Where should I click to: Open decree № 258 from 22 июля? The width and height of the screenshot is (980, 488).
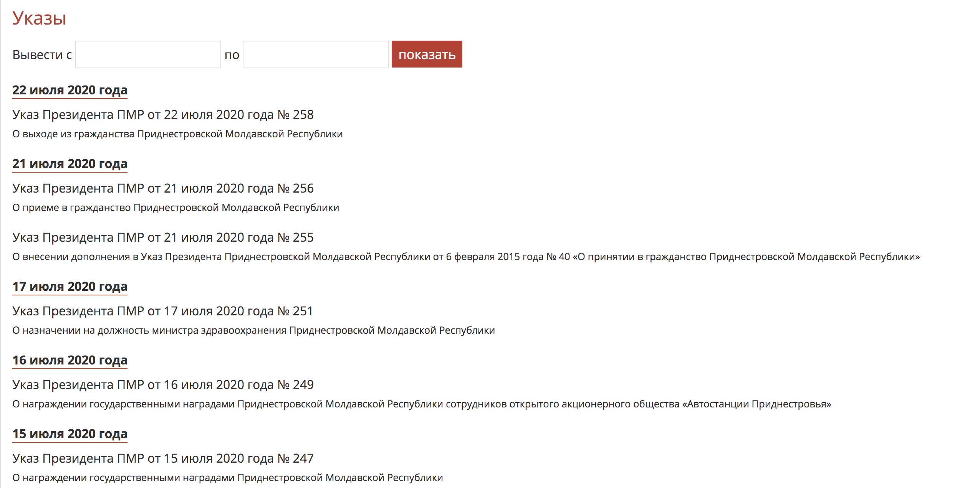tap(163, 115)
